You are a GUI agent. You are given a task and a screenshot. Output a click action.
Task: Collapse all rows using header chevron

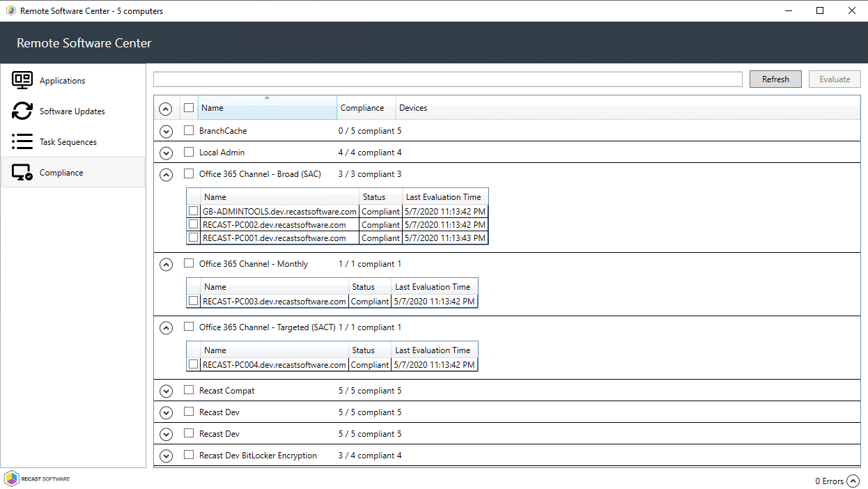pyautogui.click(x=165, y=109)
